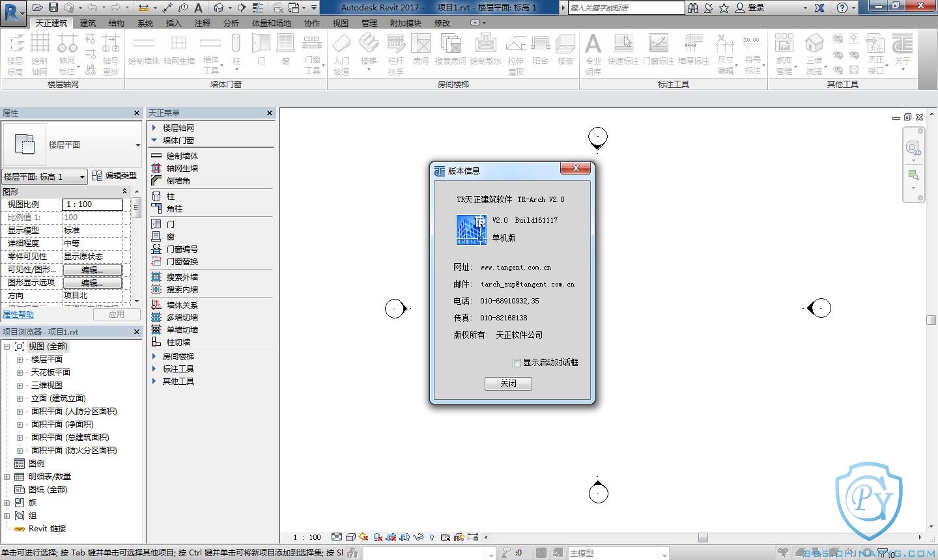Switch to the 管理 ribbon tab
938x560 pixels.
(369, 23)
